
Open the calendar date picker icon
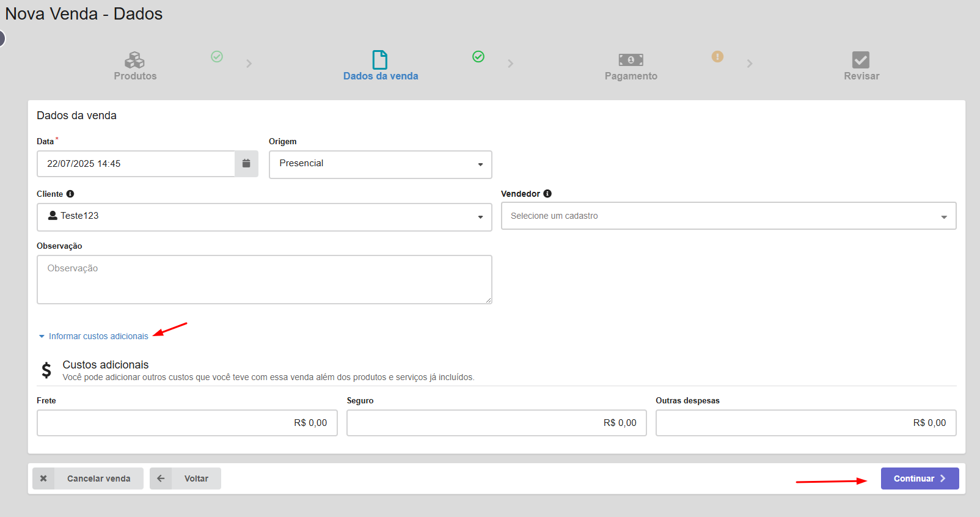(246, 164)
